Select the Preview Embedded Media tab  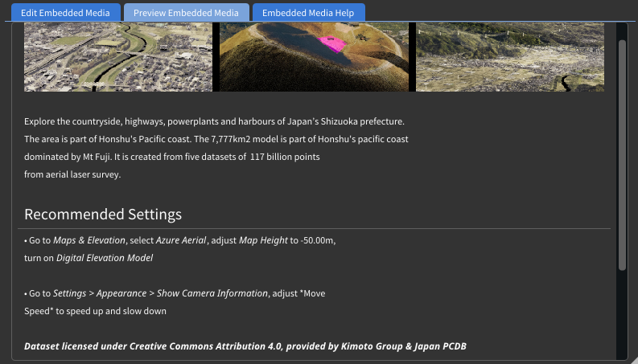(x=186, y=13)
